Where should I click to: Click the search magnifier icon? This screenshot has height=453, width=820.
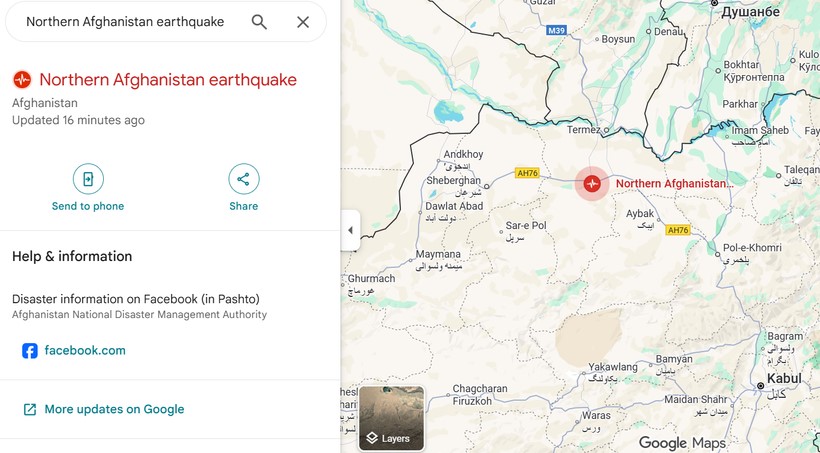click(259, 22)
